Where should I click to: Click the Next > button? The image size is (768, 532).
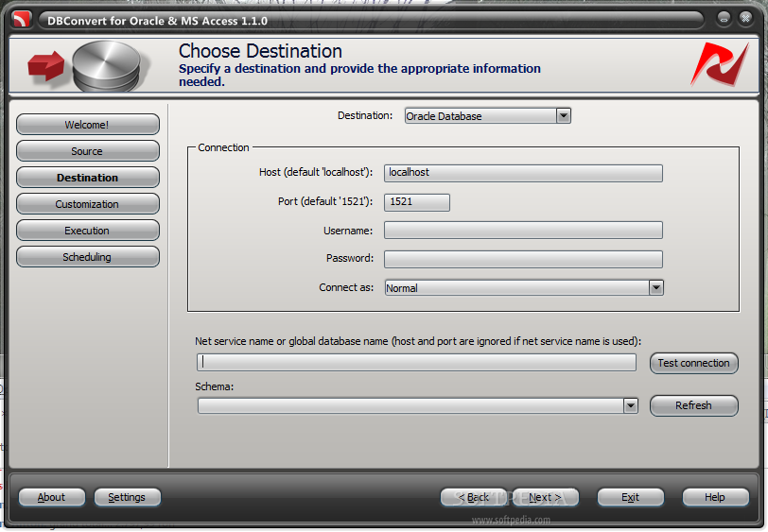coord(545,497)
